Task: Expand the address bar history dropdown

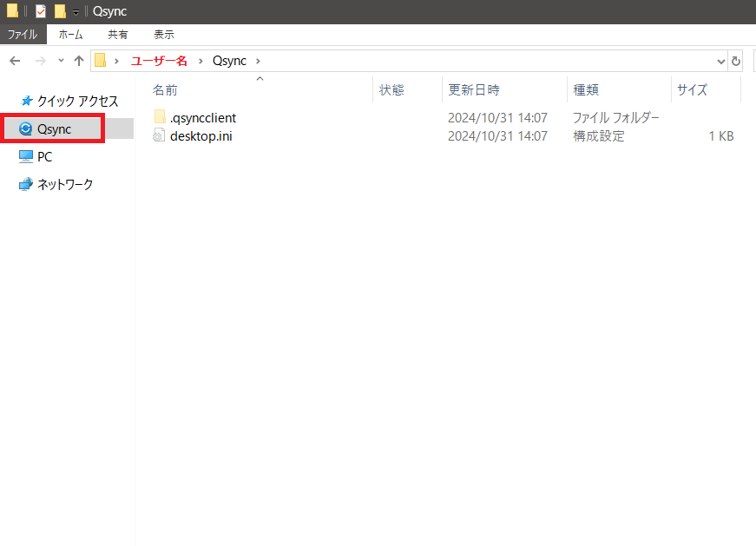Action: pyautogui.click(x=720, y=62)
